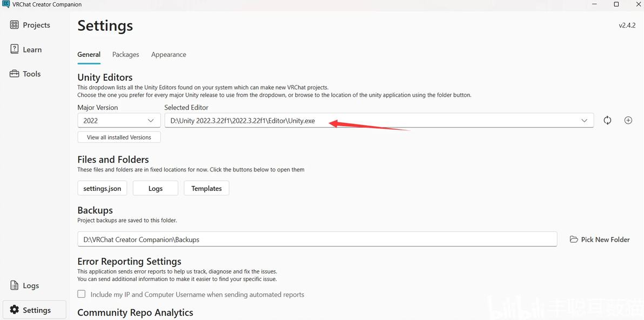The height and width of the screenshot is (320, 644).
Task: Click View all installed Versions button
Action: click(119, 137)
